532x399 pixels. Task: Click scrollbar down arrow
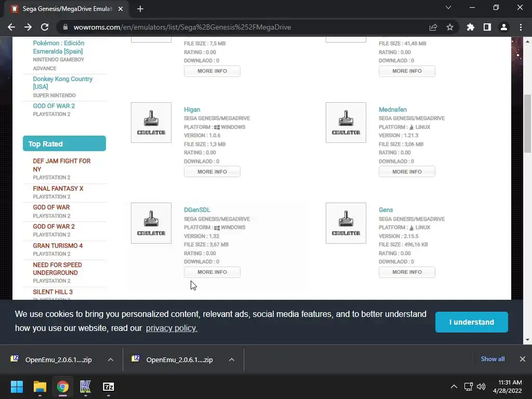[x=527, y=340]
